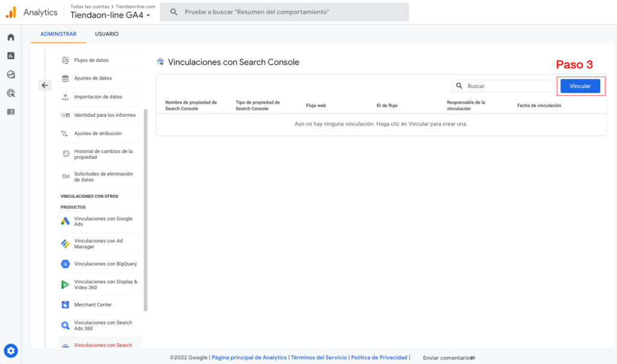The image size is (617, 364).
Task: Open the Tiendaon-line GA4 property dropdown
Action: pyautogui.click(x=110, y=15)
